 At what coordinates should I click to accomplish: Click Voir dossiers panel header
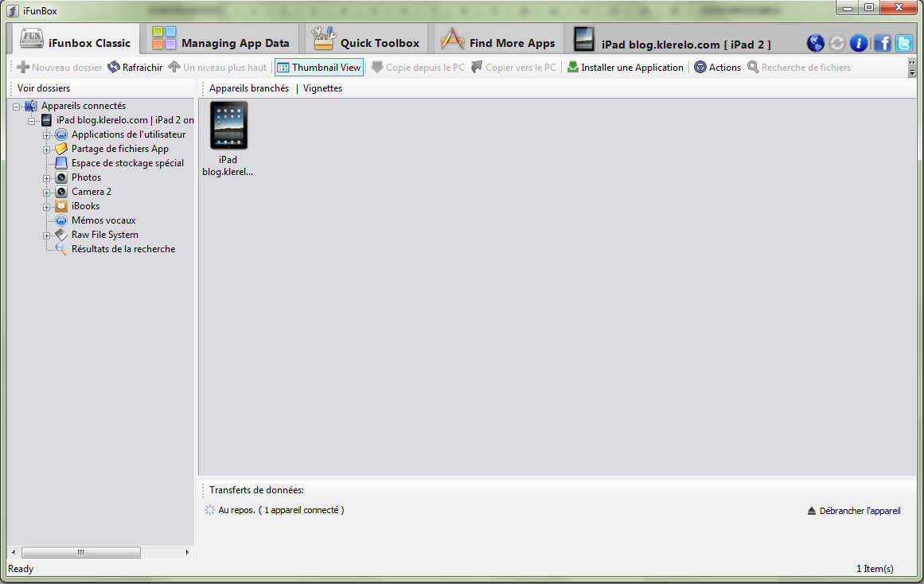(44, 88)
